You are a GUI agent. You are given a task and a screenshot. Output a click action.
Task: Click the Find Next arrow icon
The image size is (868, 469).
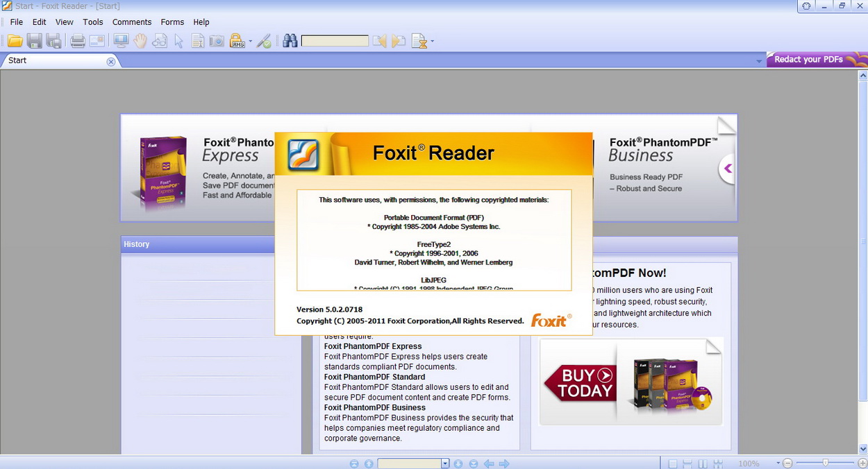[x=399, y=41]
